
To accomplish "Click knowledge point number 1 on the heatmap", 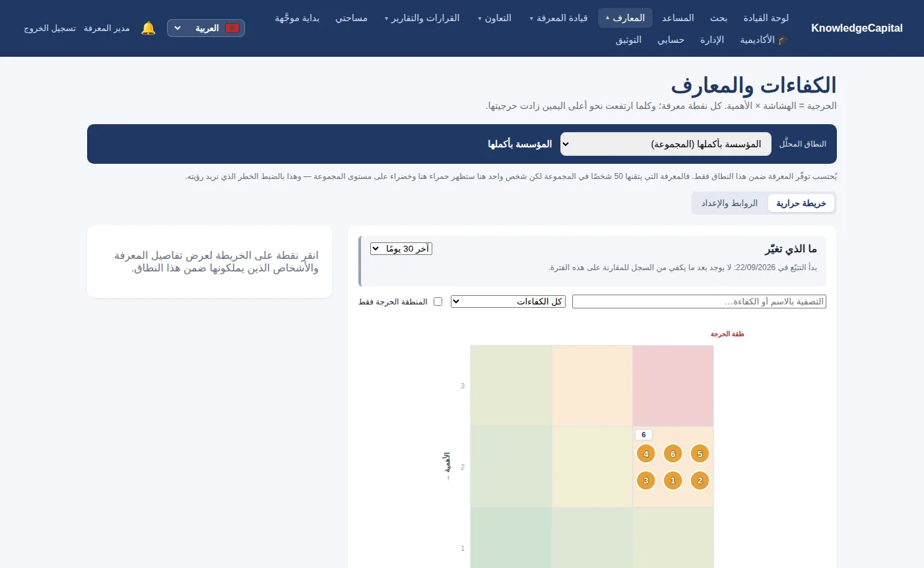I will click(673, 480).
